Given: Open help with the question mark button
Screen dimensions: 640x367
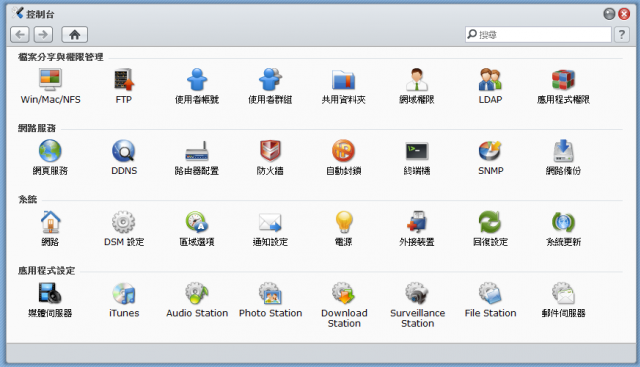Looking at the screenshot, I should 622,35.
